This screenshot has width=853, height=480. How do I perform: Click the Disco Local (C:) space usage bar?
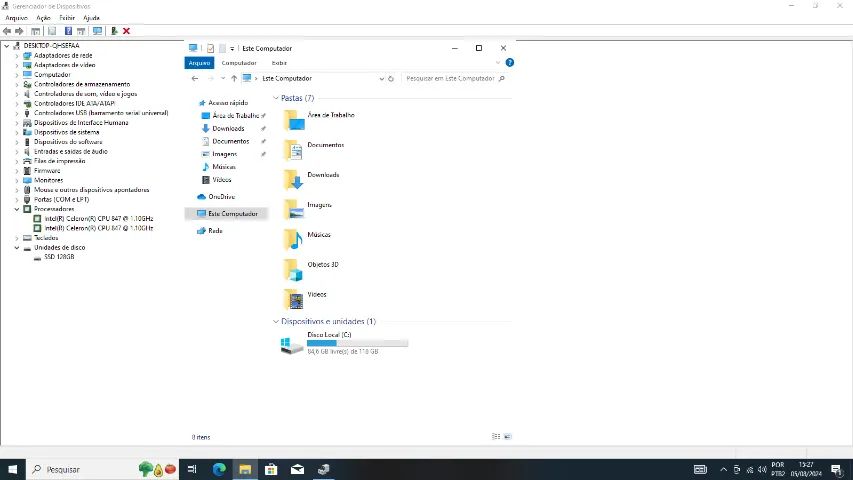click(357, 343)
